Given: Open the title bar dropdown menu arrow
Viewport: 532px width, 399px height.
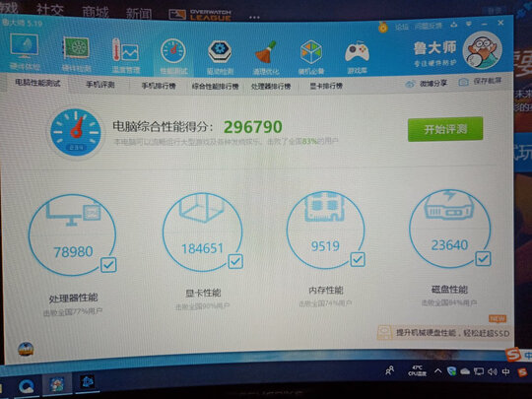Looking at the screenshot, I should (x=469, y=24).
